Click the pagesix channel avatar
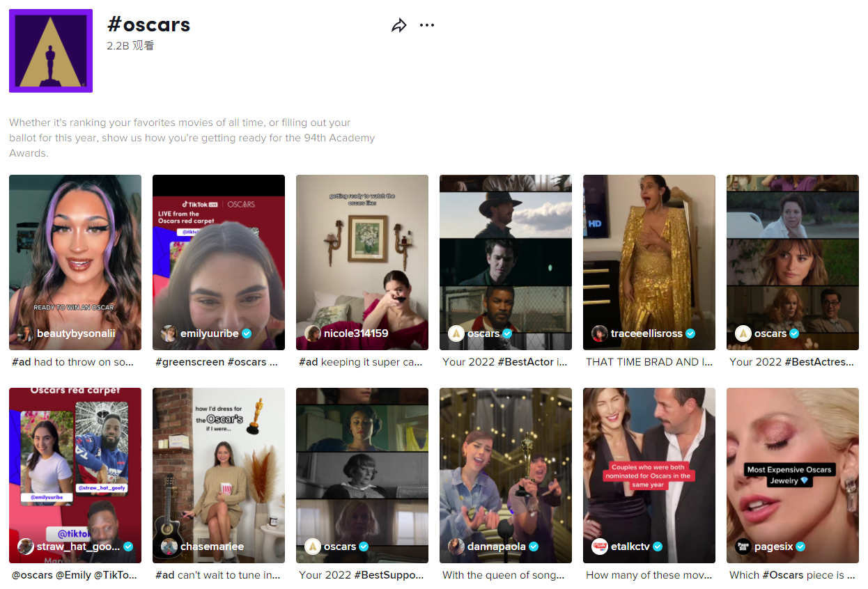Screen dimensions: 868x589 tap(743, 547)
